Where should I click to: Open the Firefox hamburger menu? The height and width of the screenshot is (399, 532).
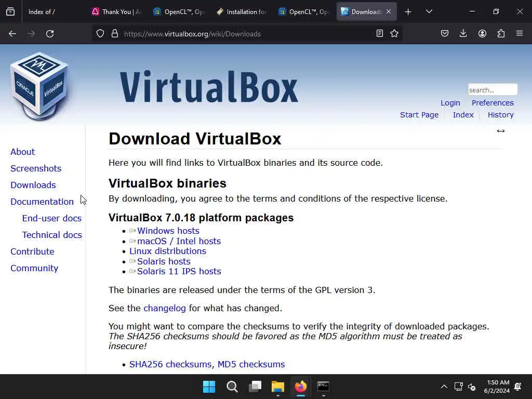coord(520,33)
